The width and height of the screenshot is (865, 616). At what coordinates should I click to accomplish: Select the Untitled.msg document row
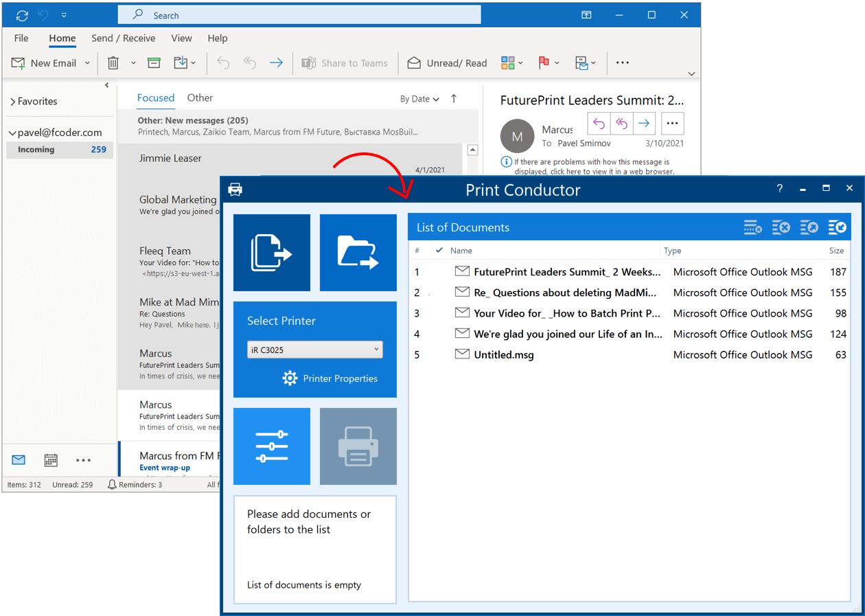(x=503, y=355)
